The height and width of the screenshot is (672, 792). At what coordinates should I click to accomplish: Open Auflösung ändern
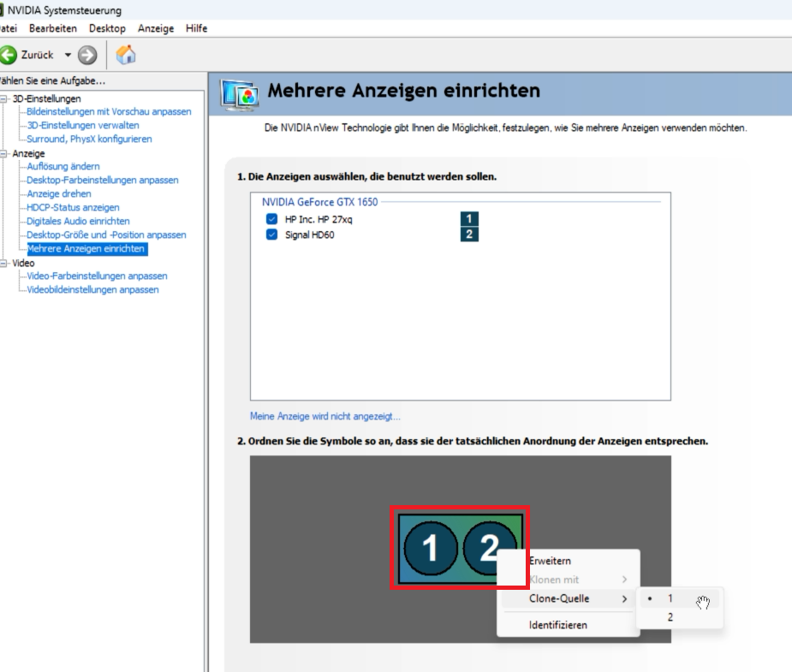click(63, 166)
